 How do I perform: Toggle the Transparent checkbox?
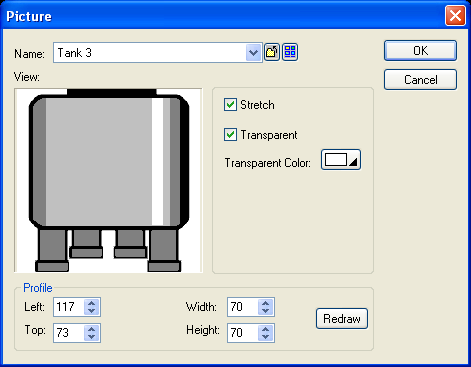pyautogui.click(x=230, y=135)
